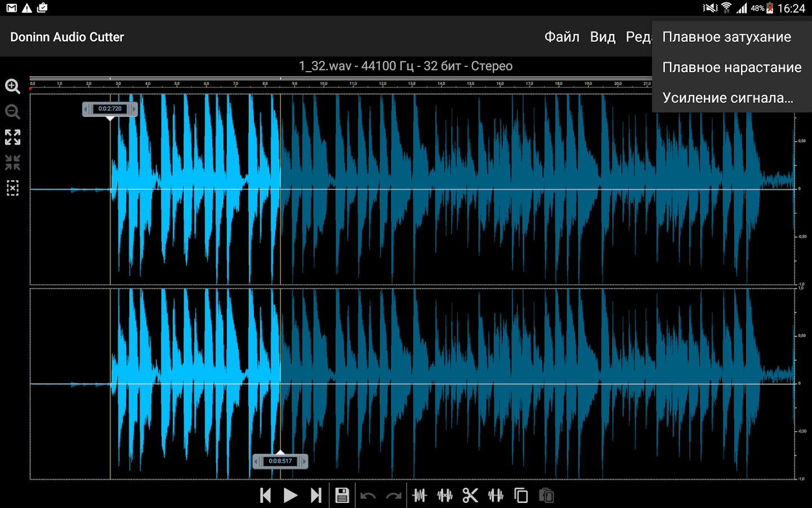This screenshot has width=812, height=508.
Task: Click the first waveform trim icon
Action: pyautogui.click(x=420, y=496)
